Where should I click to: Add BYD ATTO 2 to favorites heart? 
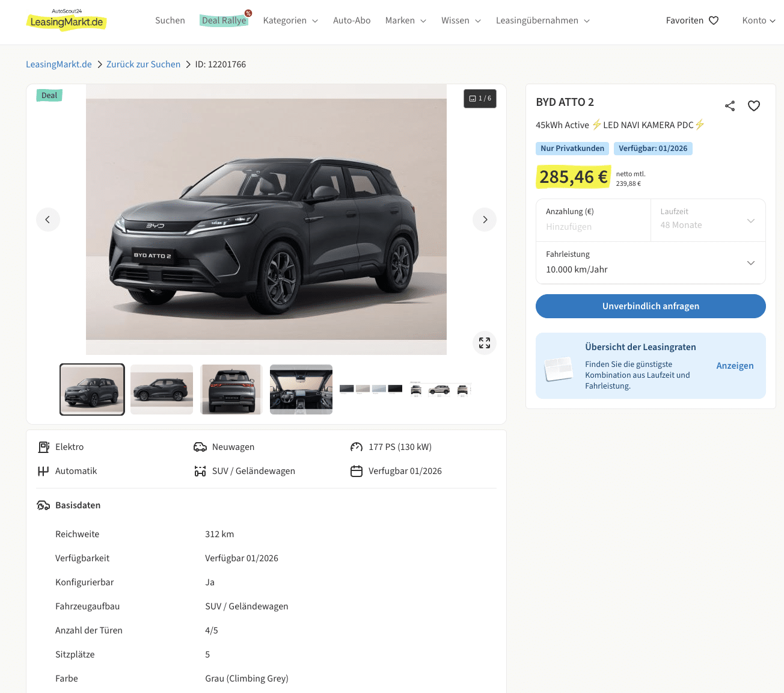[x=754, y=106]
